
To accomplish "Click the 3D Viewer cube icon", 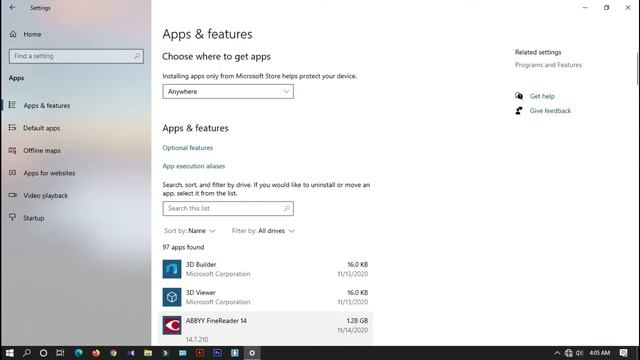I will [172, 297].
